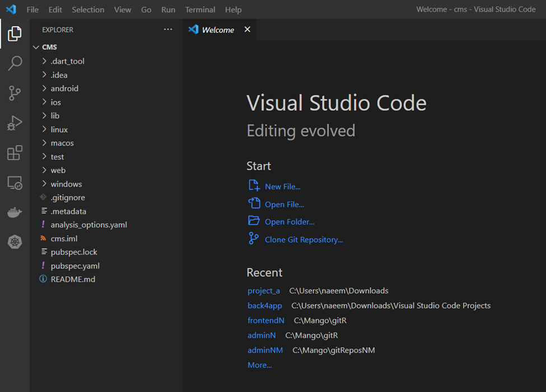
Task: Open the Search view in the activity bar
Action: (15, 63)
